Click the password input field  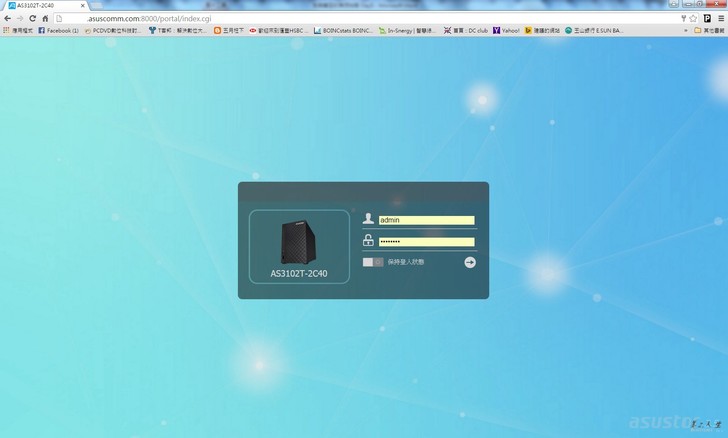pos(427,242)
